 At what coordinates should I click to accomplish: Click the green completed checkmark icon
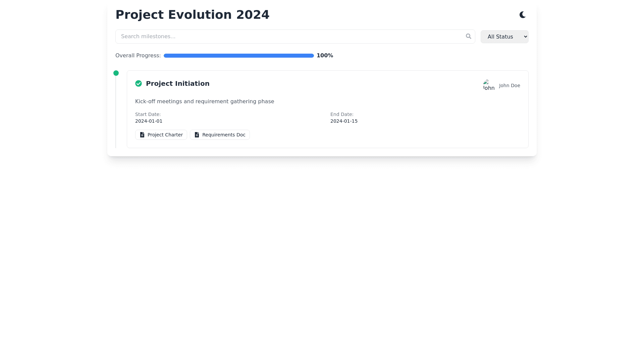pos(139,83)
